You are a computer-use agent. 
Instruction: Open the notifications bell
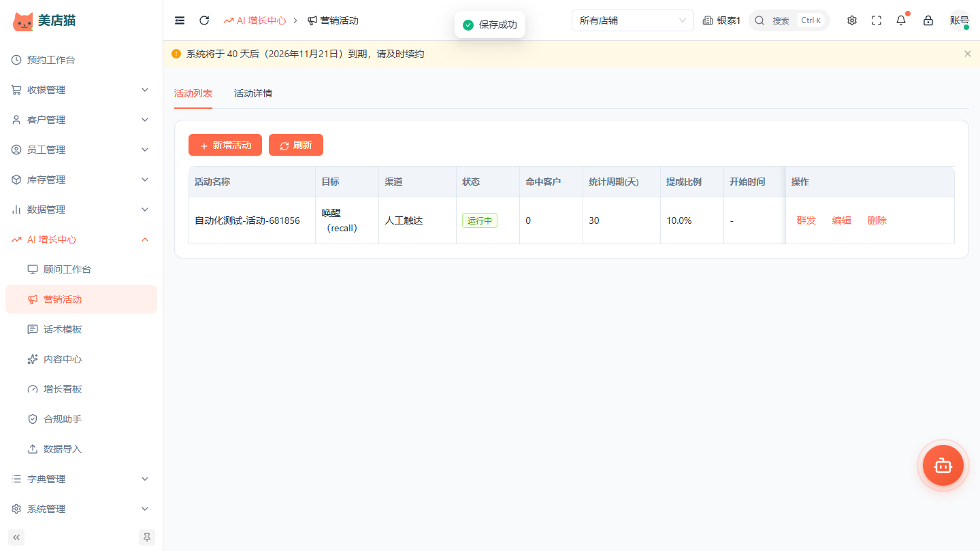tap(901, 20)
